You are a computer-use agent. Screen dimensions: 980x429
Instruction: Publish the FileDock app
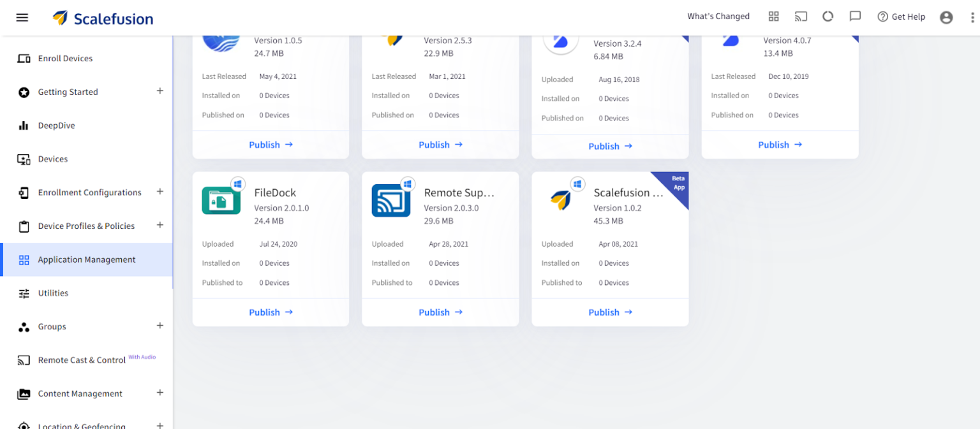click(x=271, y=312)
